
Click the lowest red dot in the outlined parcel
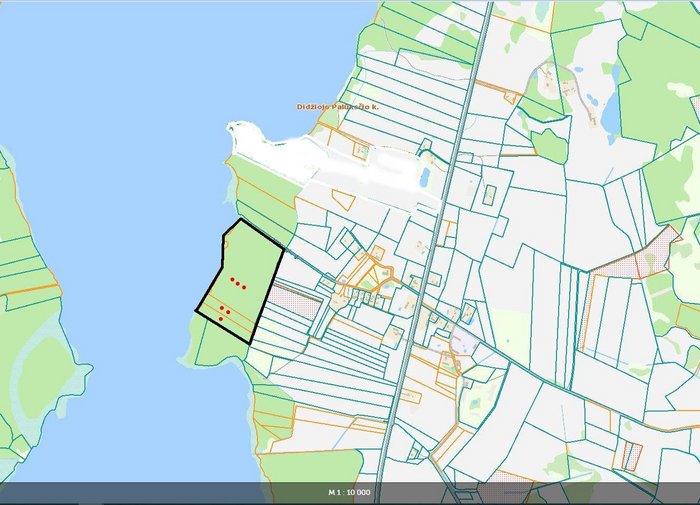(x=221, y=319)
